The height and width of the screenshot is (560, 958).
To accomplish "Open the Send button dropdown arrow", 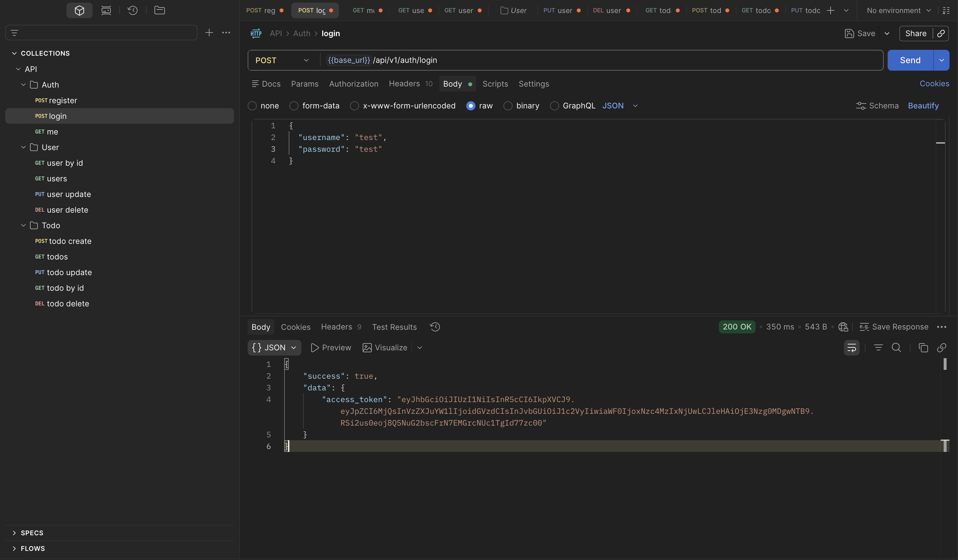I will [941, 60].
